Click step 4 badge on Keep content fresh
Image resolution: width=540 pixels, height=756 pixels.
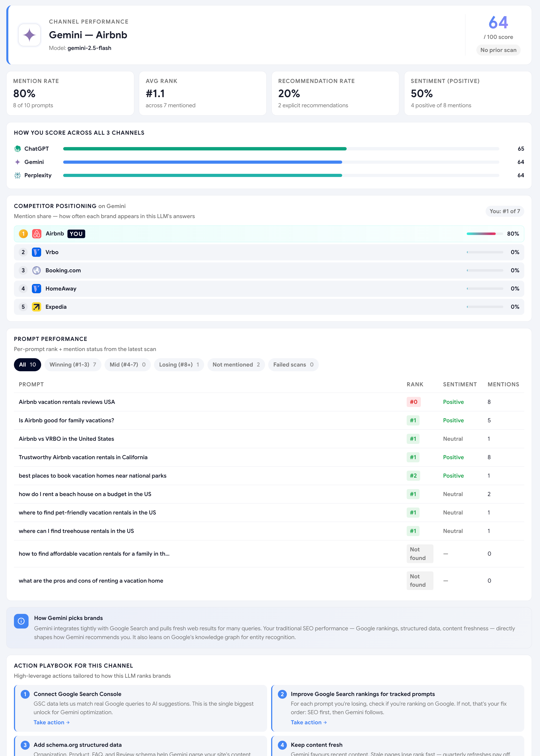pyautogui.click(x=282, y=745)
